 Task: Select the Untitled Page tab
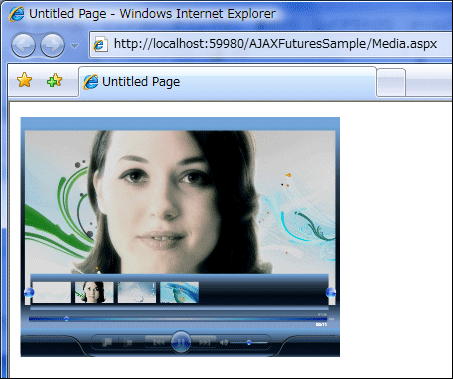tap(228, 82)
